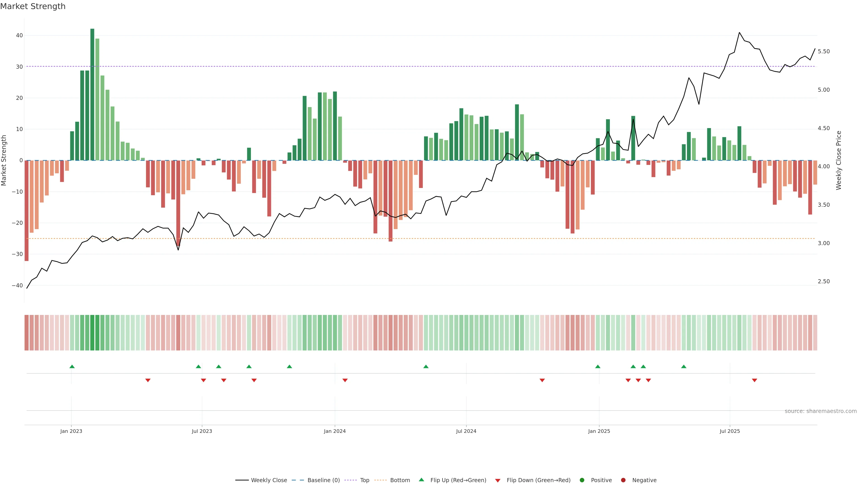Click the green Positive legend dot
The image size is (868, 488).
point(582,480)
